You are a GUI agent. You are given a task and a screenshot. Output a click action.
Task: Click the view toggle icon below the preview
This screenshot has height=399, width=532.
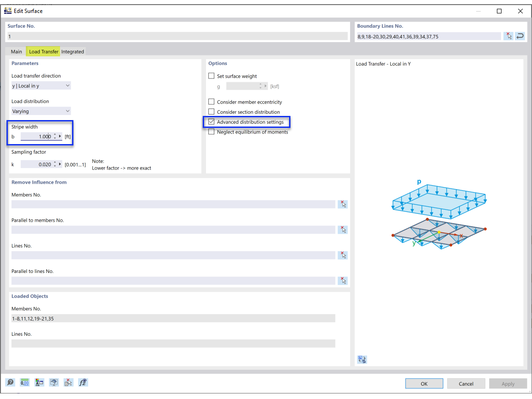[362, 359]
